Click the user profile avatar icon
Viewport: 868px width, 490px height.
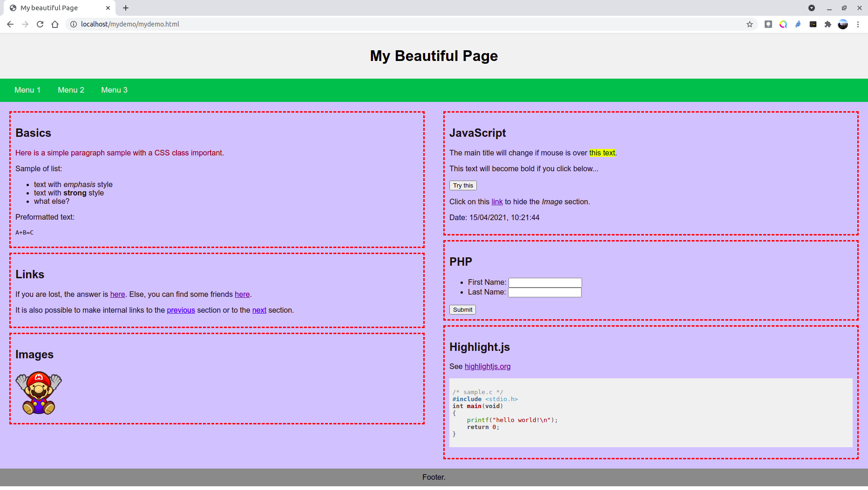[843, 24]
